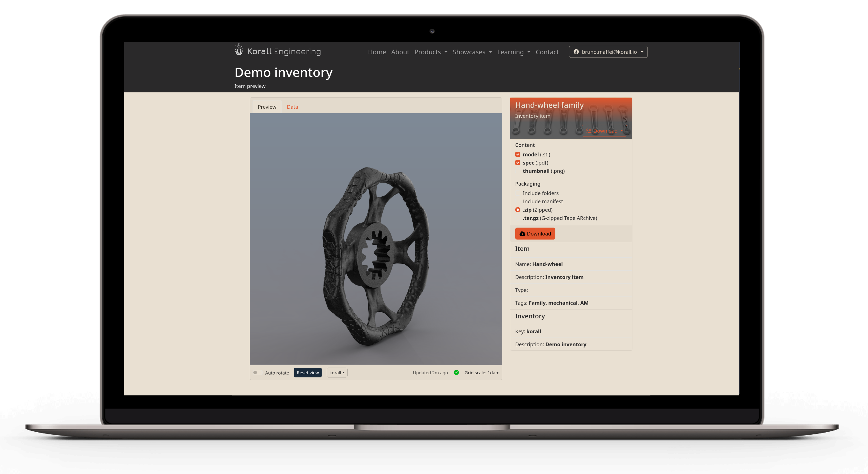
Task: Enable Include folders option
Action: point(517,193)
